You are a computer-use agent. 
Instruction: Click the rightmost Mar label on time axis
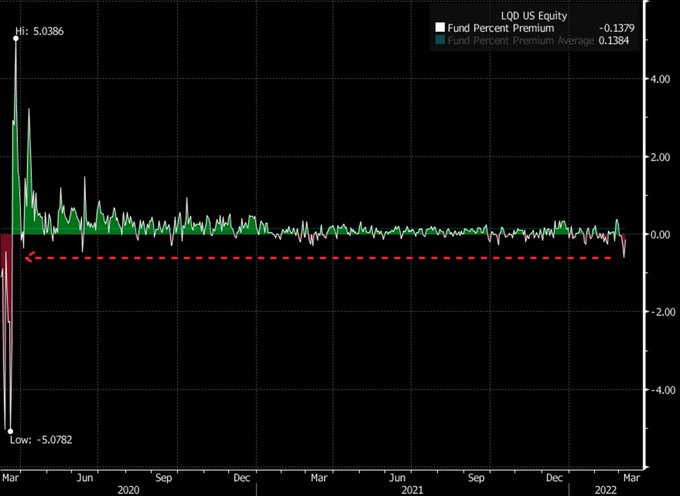[x=631, y=478]
